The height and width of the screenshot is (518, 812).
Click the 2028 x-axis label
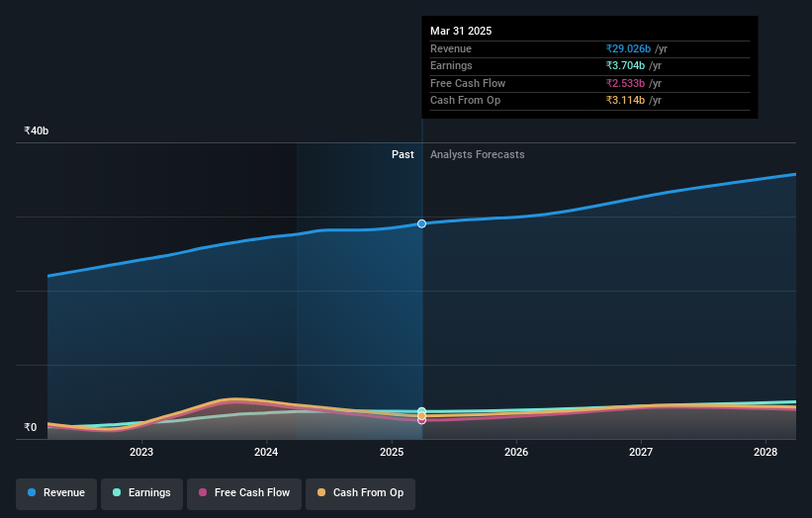click(x=766, y=453)
